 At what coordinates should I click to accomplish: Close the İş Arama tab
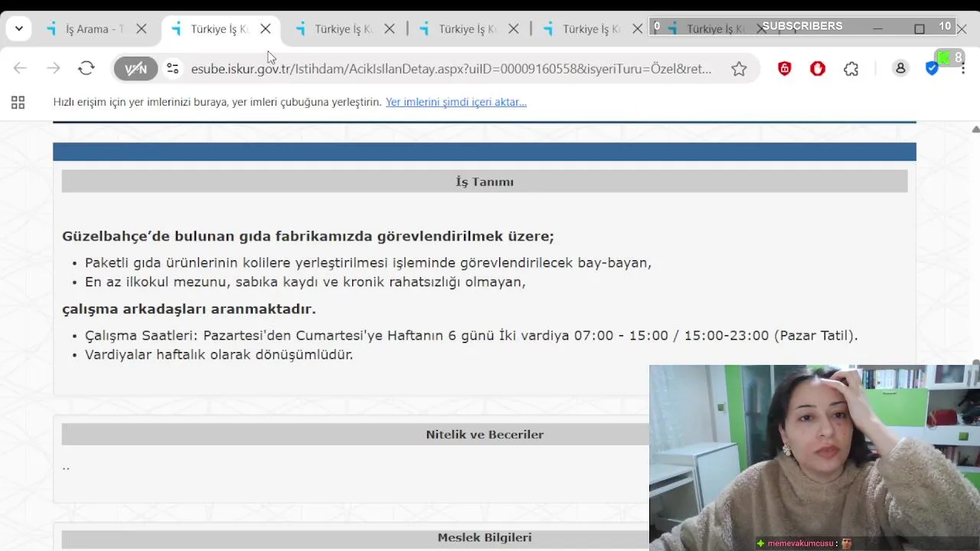click(142, 29)
